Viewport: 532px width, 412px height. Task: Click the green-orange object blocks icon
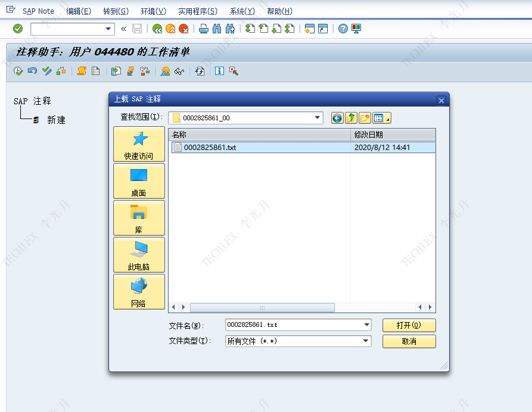point(61,71)
